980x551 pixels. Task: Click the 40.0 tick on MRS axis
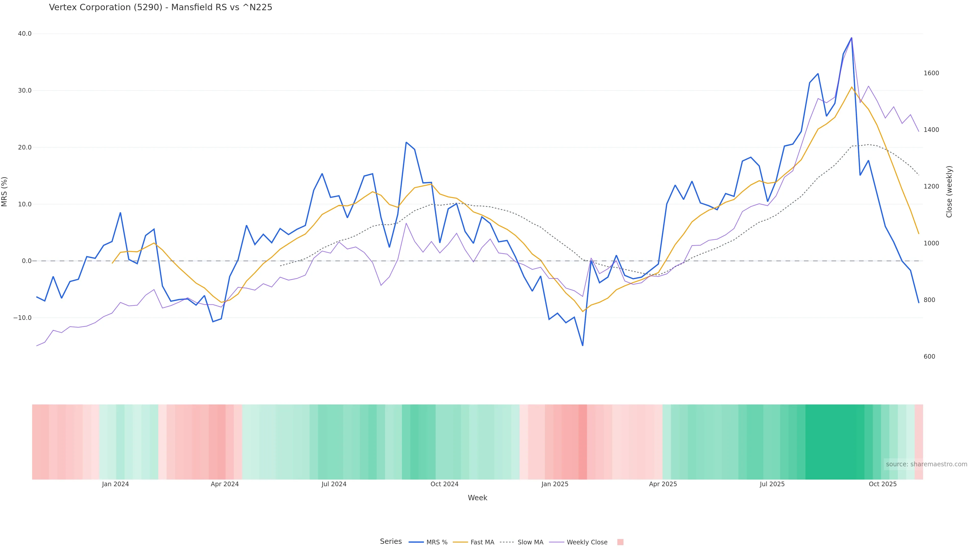25,34
